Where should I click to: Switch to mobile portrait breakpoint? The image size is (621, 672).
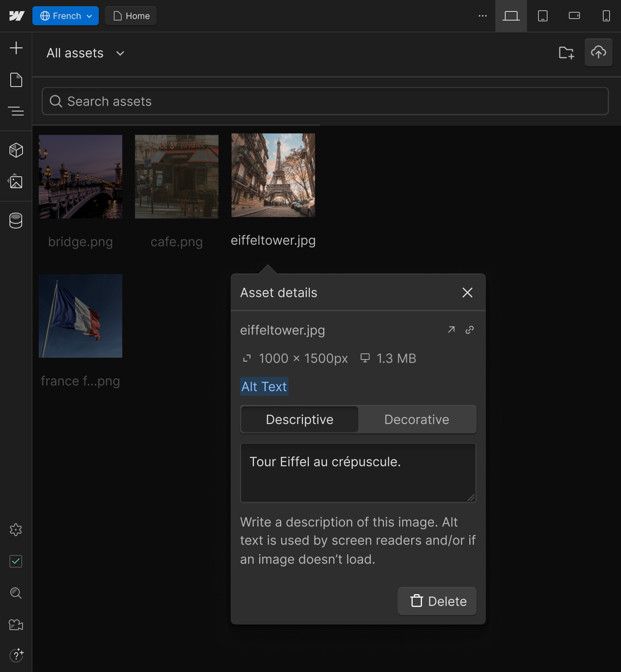(x=606, y=16)
